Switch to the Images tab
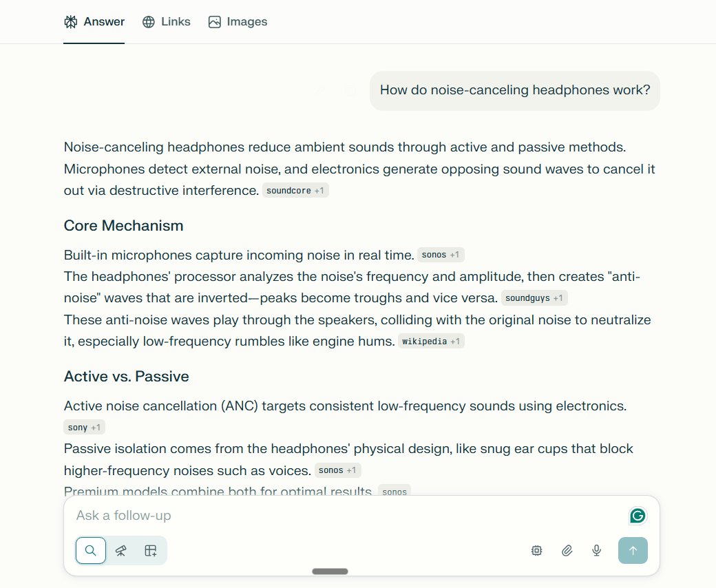Viewport: 716px width, 588px height. click(238, 22)
